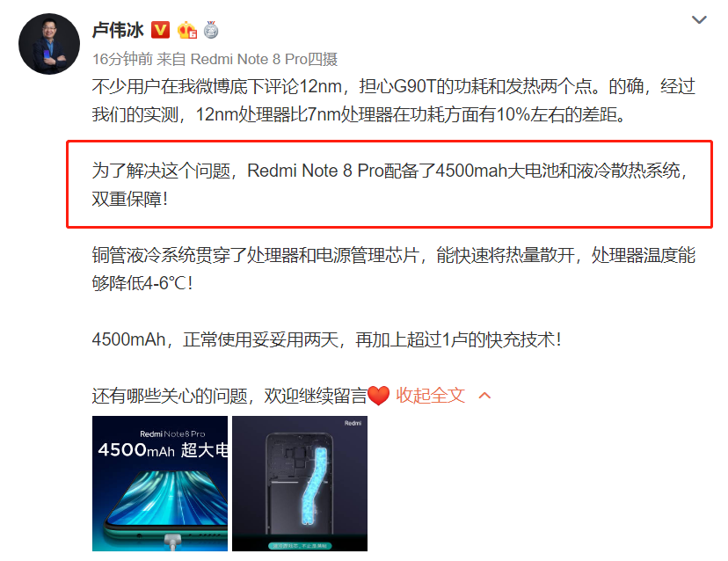Open 卢伟冰's profile avatar photo
Viewport: 728px width, 561px height.
(x=49, y=44)
